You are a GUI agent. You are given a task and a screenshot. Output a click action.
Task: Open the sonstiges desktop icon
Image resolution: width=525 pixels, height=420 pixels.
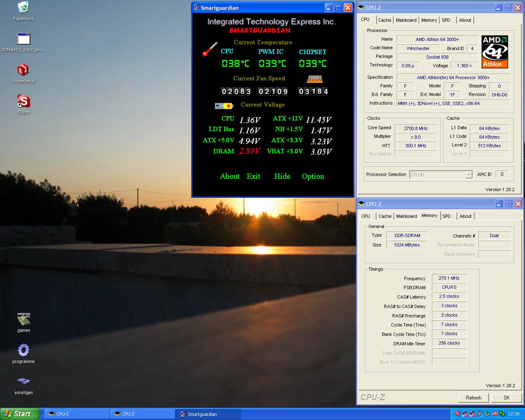pos(23,381)
